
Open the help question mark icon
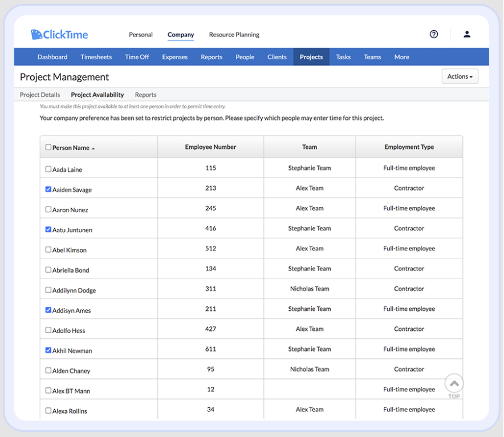click(434, 34)
